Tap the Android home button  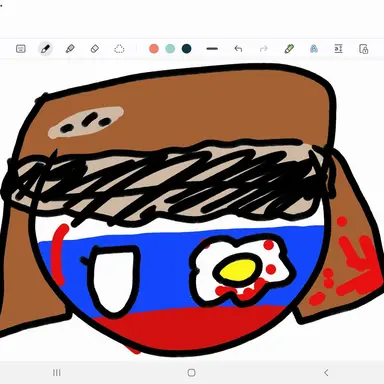[191, 373]
